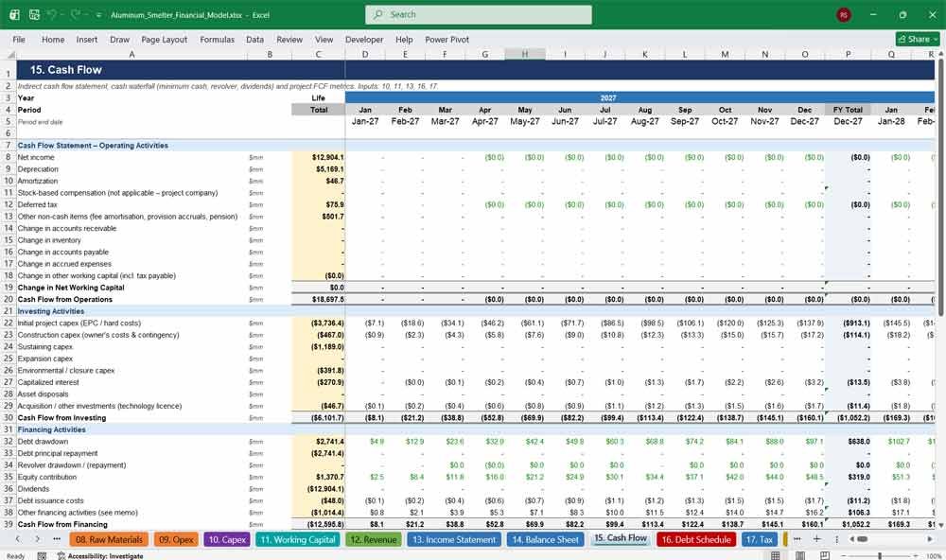Click the macro recording status icon
The width and height of the screenshot is (946, 560).
[42, 556]
